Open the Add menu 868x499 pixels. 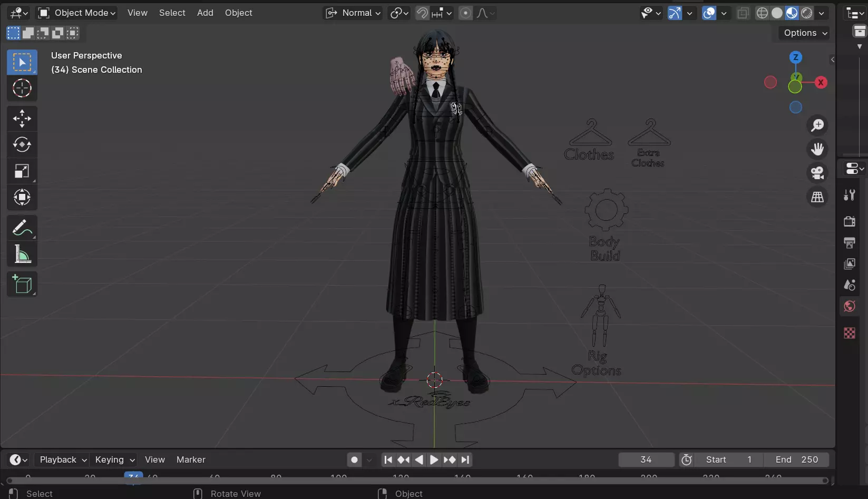205,13
